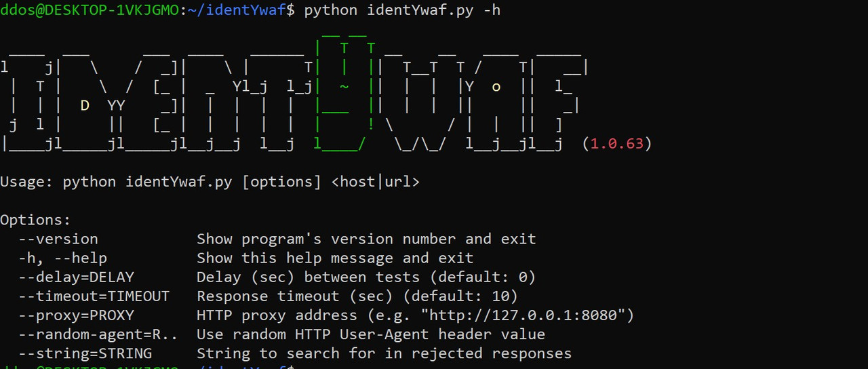Viewport: 868px width, 369px height.
Task: Click the '<host|url>' argument text
Action: point(375,182)
